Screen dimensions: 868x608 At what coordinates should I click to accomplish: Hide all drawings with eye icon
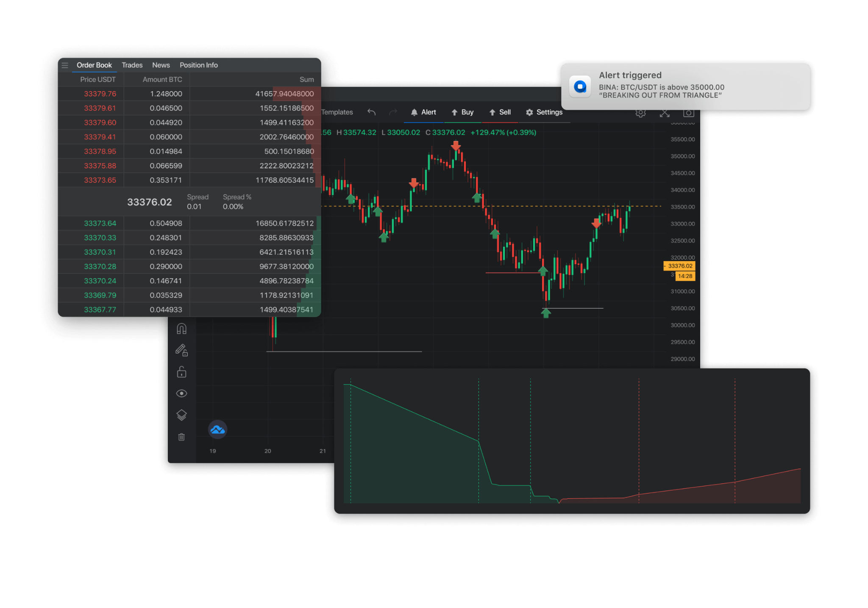(181, 393)
